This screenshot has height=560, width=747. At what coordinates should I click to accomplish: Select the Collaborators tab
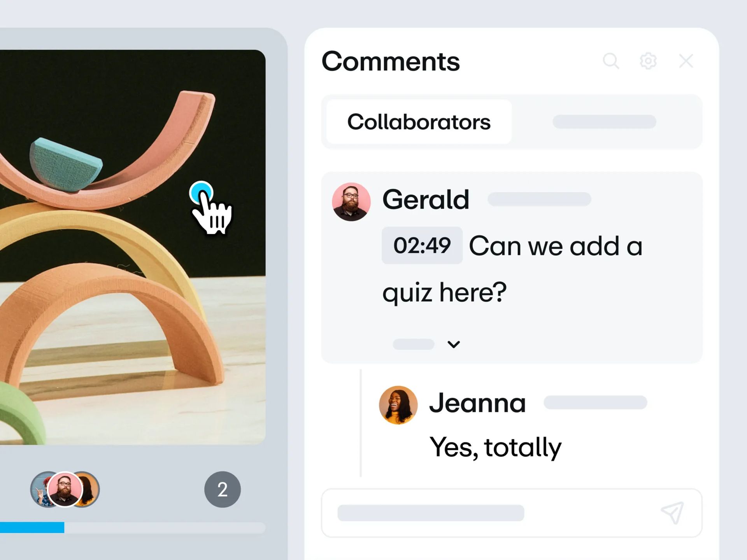click(x=419, y=122)
